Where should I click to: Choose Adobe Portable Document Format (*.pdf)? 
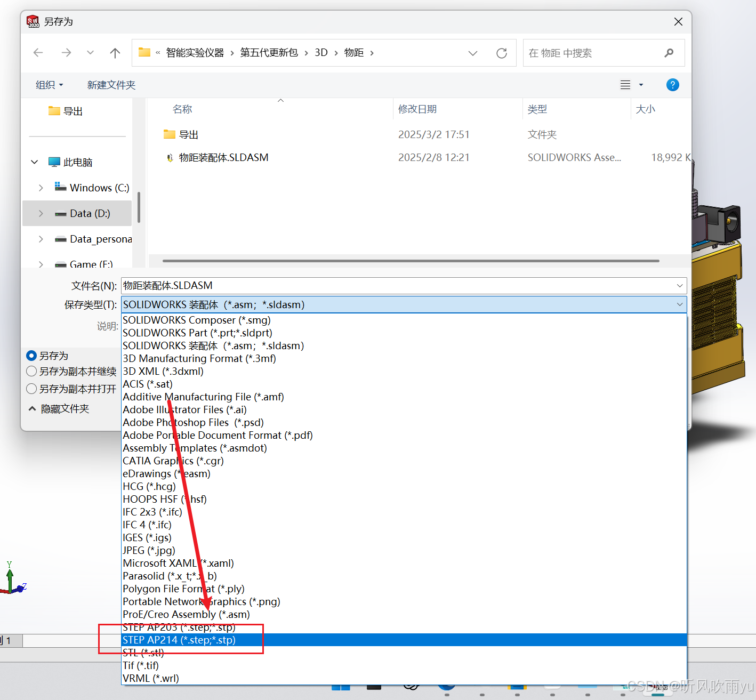point(404,435)
